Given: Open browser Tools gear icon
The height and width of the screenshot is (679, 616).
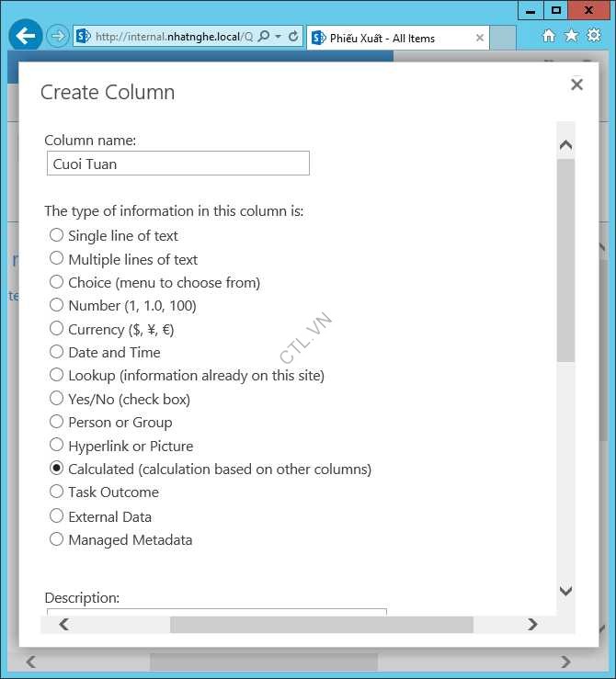Looking at the screenshot, I should [593, 36].
